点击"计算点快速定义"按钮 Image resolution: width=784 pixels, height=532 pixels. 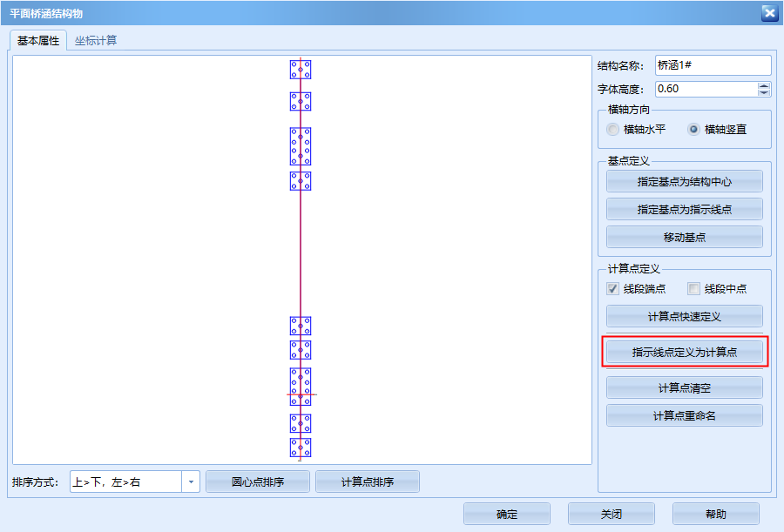click(684, 315)
